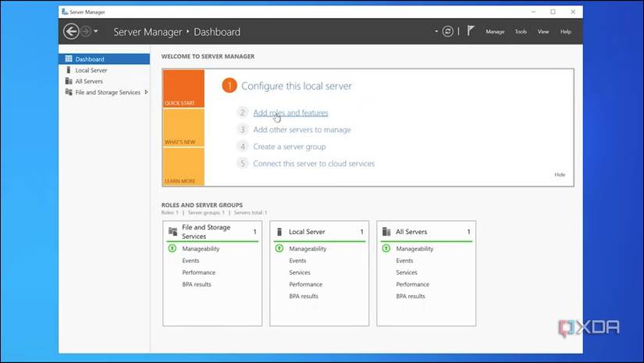Open the View menu

543,32
